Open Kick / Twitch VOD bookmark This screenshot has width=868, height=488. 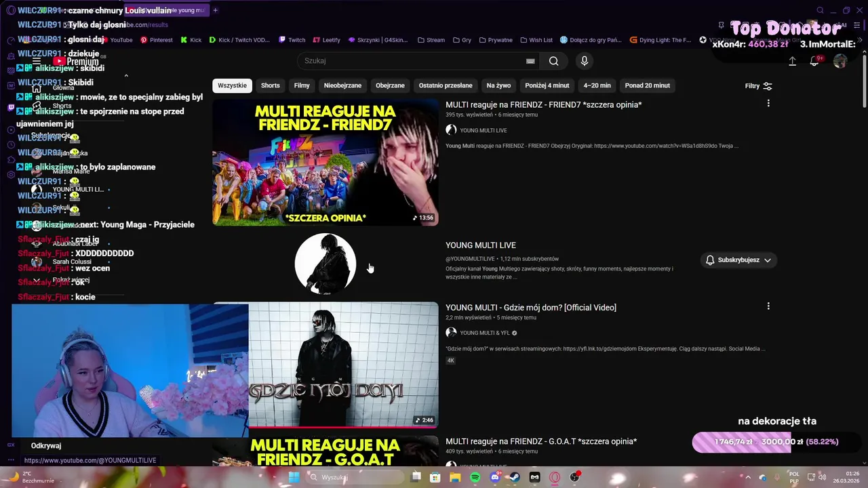(239, 40)
